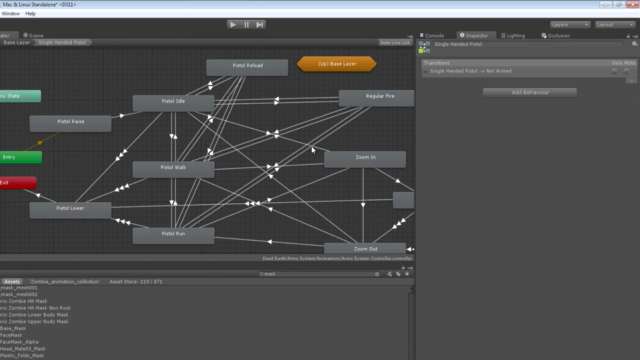Viewport: 640px width, 360px height.
Task: Select the Zombie Lower Body Mask asset
Action: point(34,315)
